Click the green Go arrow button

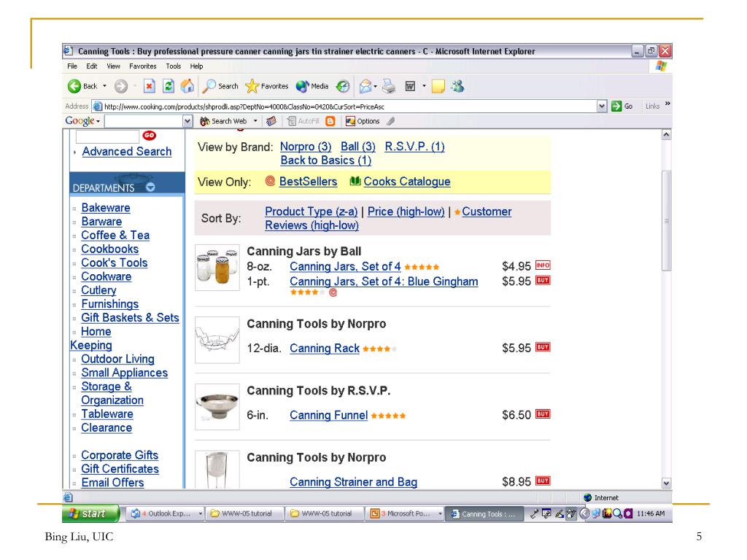click(616, 106)
